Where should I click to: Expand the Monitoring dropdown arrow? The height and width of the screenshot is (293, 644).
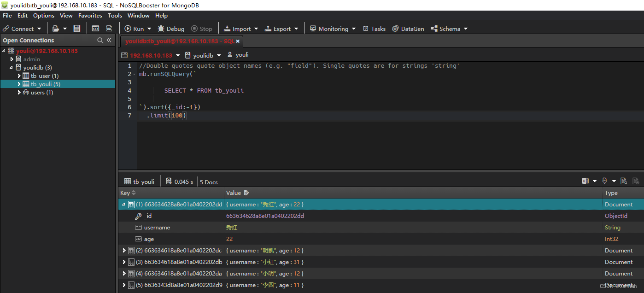click(x=354, y=29)
